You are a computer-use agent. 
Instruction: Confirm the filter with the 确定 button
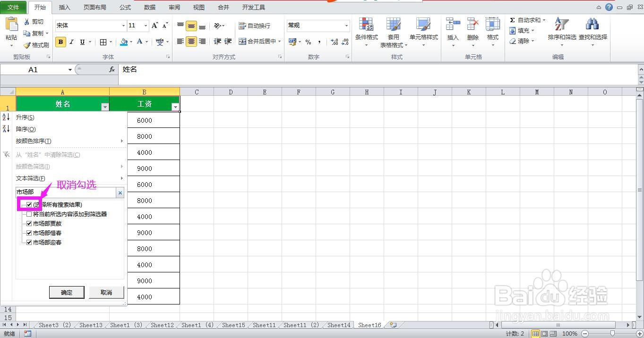(x=67, y=292)
